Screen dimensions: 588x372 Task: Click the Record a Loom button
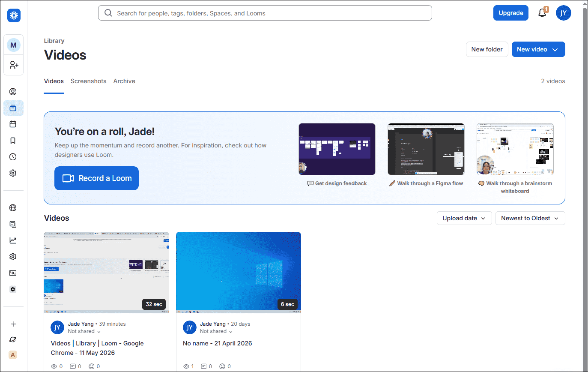(96, 178)
